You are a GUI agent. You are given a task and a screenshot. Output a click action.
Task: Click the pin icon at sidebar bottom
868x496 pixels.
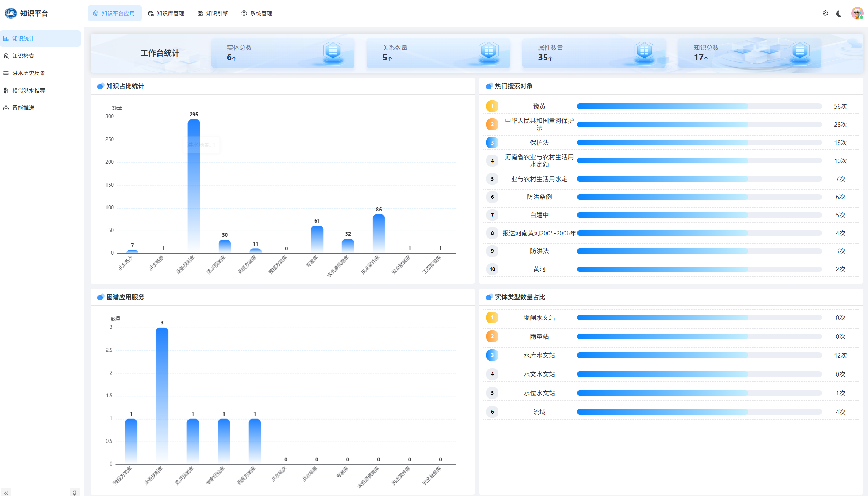pyautogui.click(x=74, y=493)
